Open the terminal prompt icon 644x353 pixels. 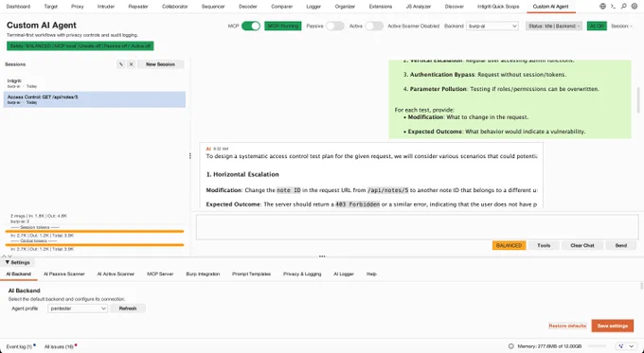613,7
